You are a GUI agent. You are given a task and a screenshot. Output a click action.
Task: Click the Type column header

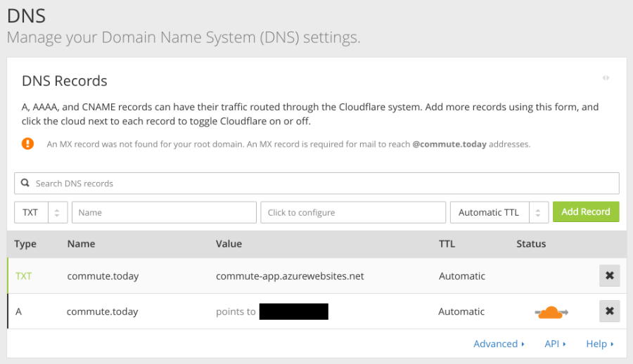[x=25, y=244]
